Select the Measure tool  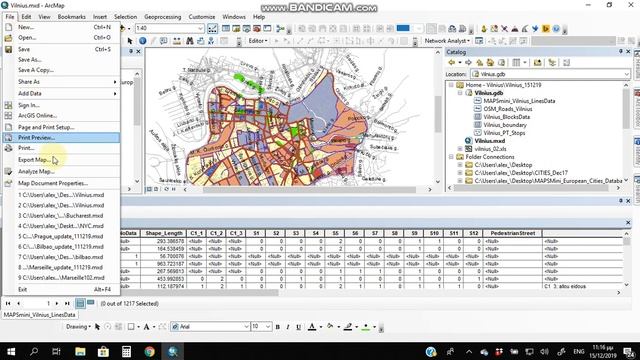(x=177, y=41)
